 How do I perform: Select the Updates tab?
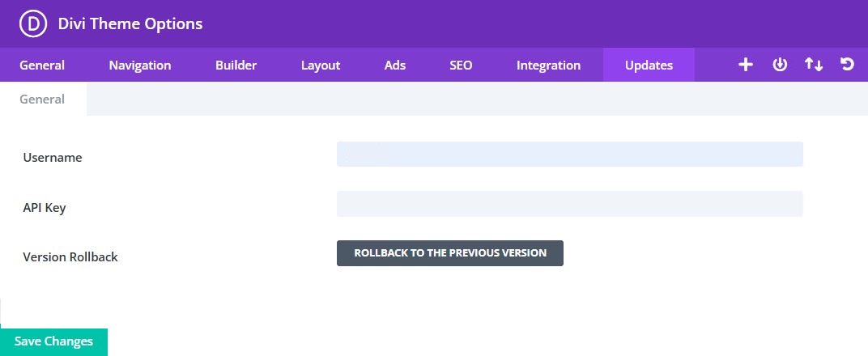pyautogui.click(x=649, y=66)
